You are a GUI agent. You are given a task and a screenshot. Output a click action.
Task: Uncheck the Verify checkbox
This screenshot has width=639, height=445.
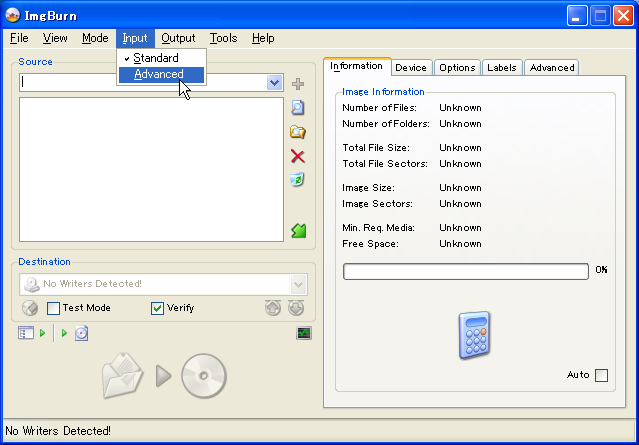point(157,308)
